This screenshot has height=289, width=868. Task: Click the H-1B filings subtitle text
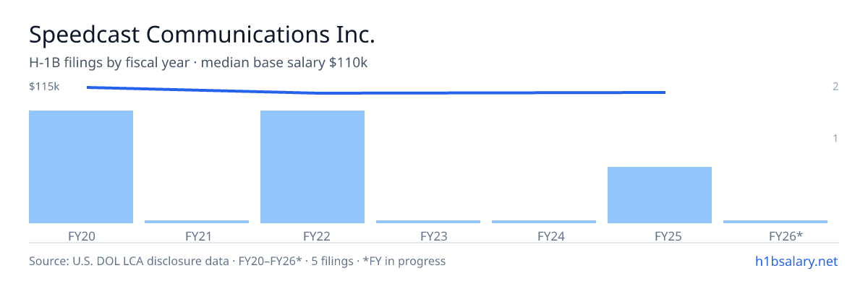pos(198,63)
